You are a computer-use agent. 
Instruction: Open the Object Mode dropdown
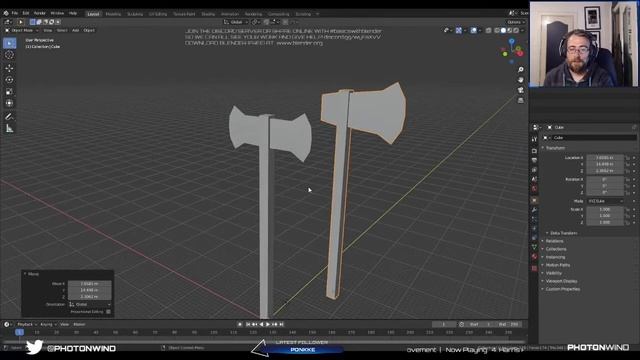coord(22,30)
